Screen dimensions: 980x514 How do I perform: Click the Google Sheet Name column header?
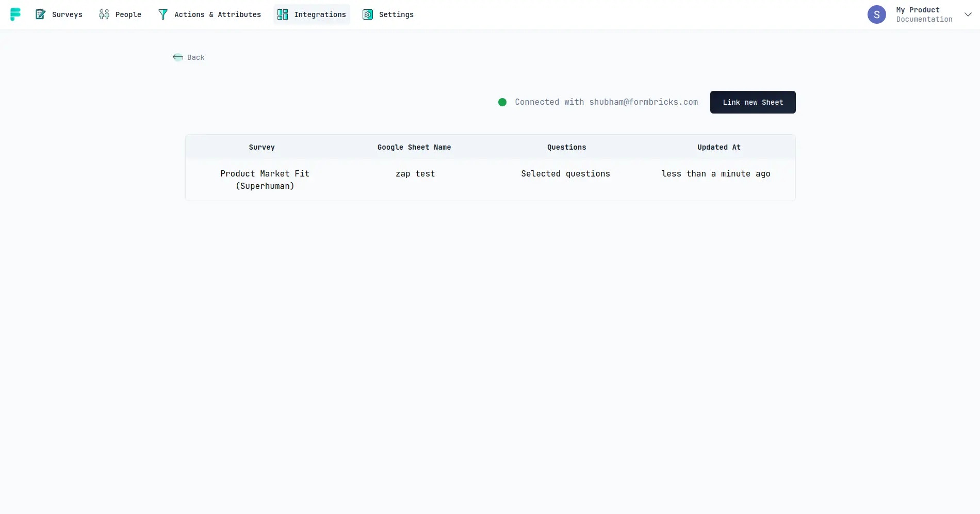[x=414, y=147]
